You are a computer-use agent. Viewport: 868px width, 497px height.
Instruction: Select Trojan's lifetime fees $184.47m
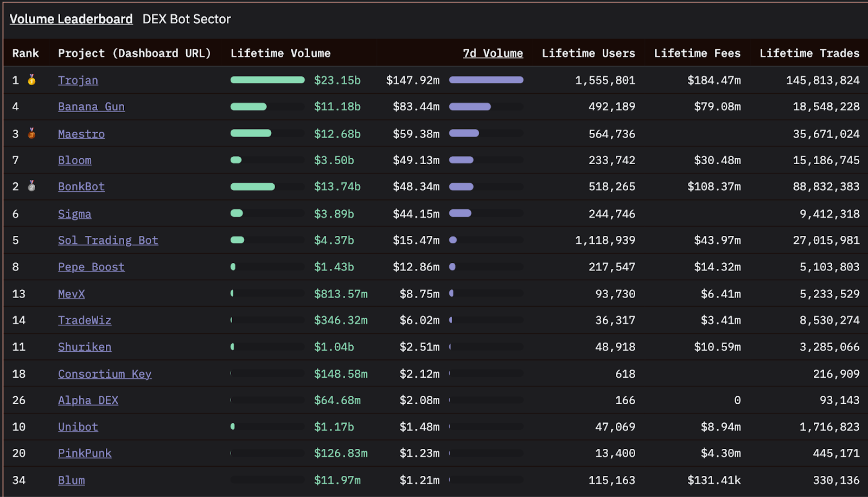[x=714, y=80]
